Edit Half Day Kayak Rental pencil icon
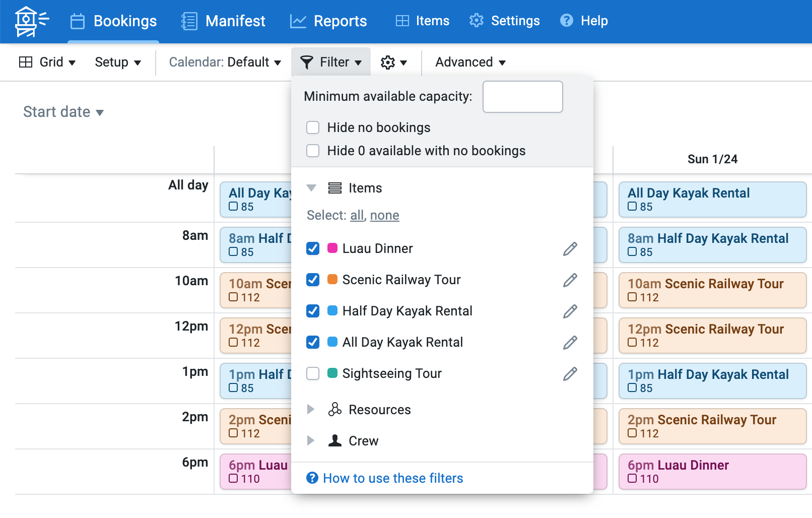This screenshot has height=518, width=812. click(570, 311)
